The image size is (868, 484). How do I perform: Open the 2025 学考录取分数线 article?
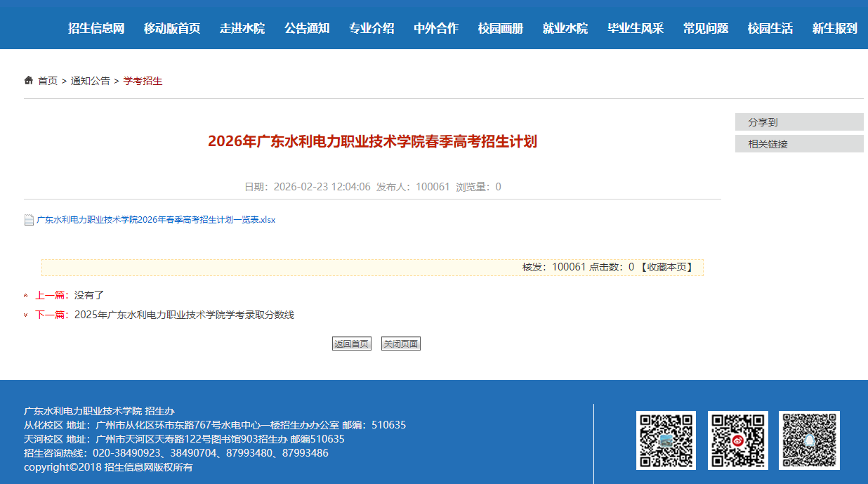tap(183, 315)
